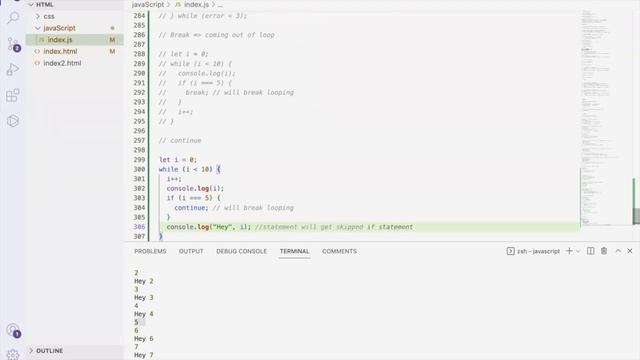Click line number 300 in gutter
The width and height of the screenshot is (640, 360).
(x=139, y=169)
